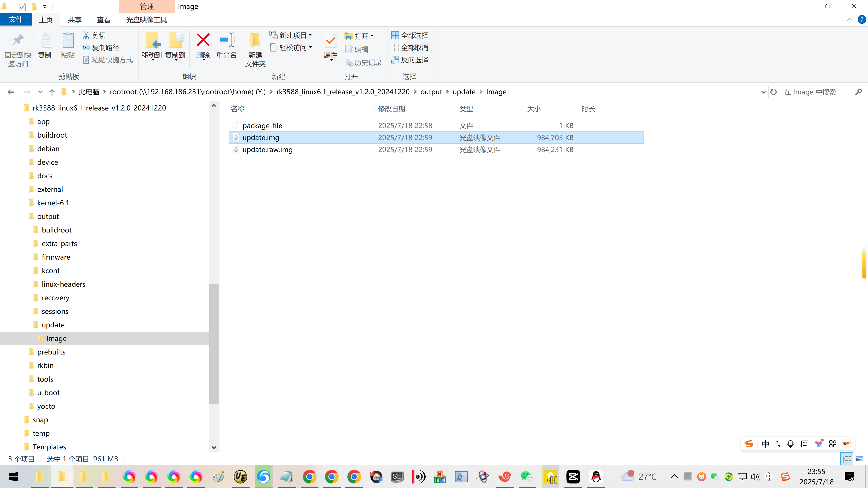
Task: Click Edit (编辑) in the ribbon
Action: (x=357, y=49)
